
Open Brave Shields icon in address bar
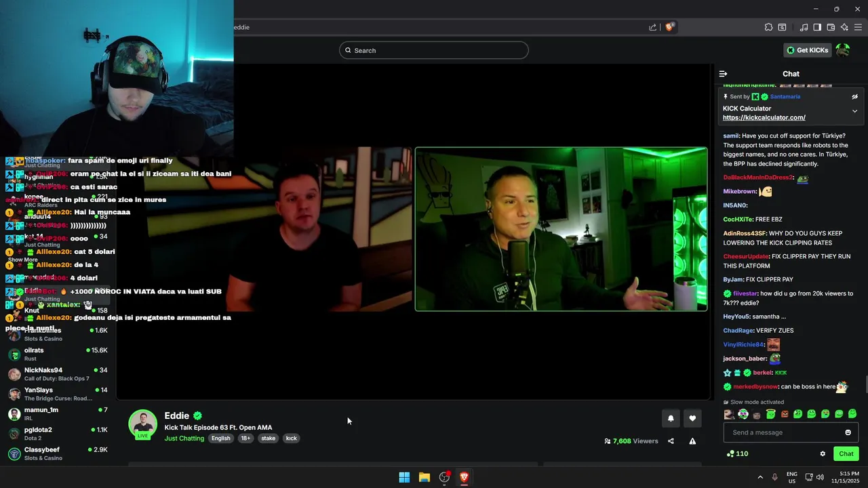[669, 27]
